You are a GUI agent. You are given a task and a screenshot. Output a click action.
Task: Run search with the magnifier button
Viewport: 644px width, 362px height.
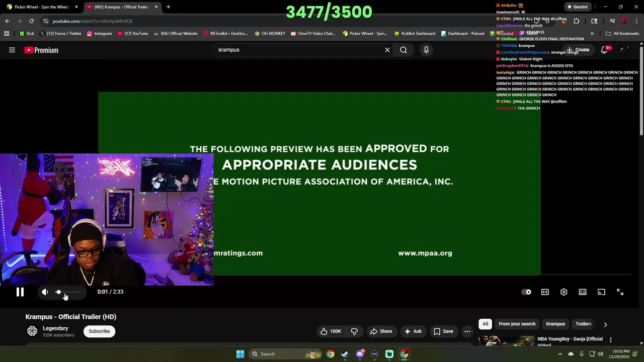(404, 50)
